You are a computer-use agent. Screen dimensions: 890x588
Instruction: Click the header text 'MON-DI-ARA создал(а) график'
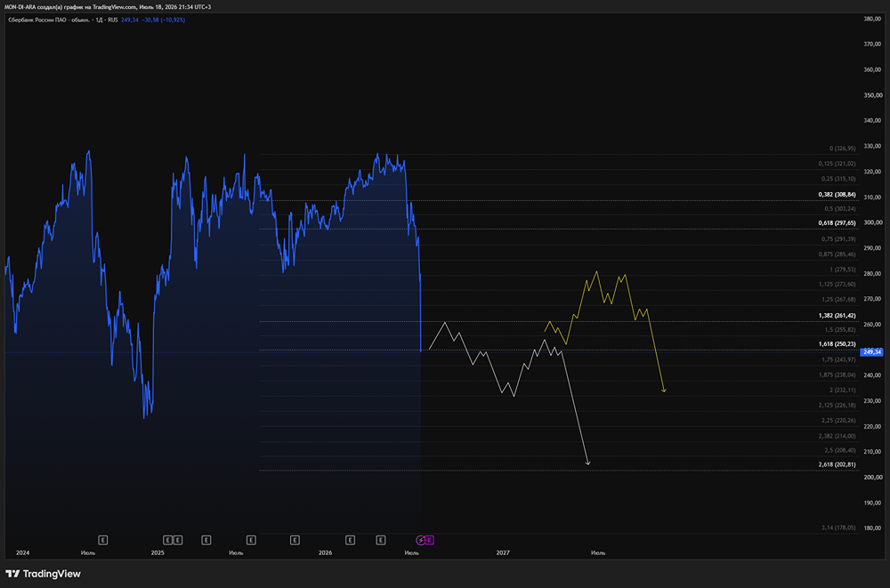coord(43,7)
